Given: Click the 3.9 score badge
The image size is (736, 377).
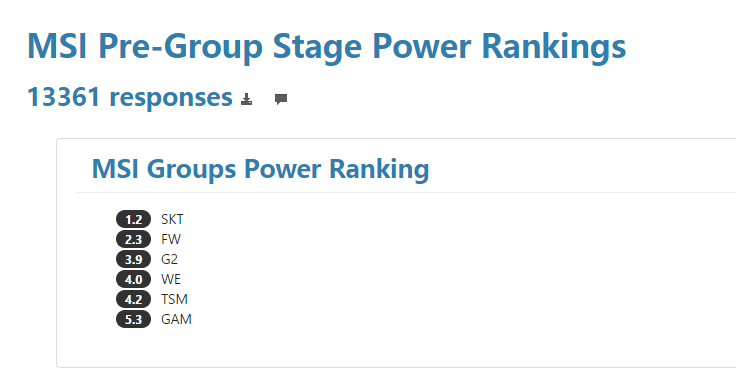Looking at the screenshot, I should point(133,259).
